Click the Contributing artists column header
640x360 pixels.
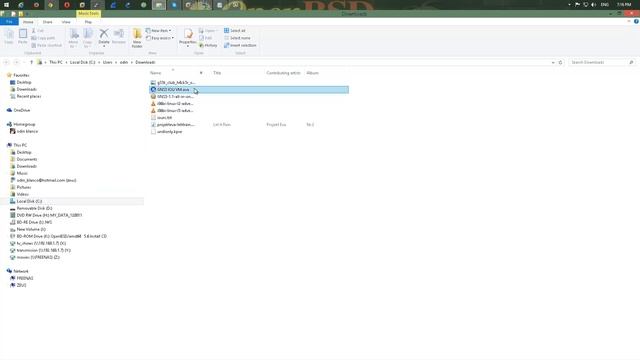(283, 73)
